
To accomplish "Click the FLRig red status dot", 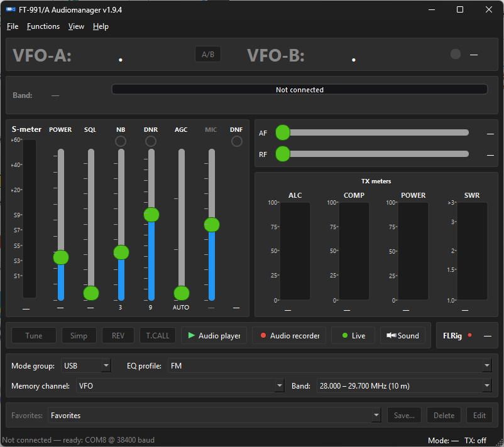I will (x=469, y=335).
